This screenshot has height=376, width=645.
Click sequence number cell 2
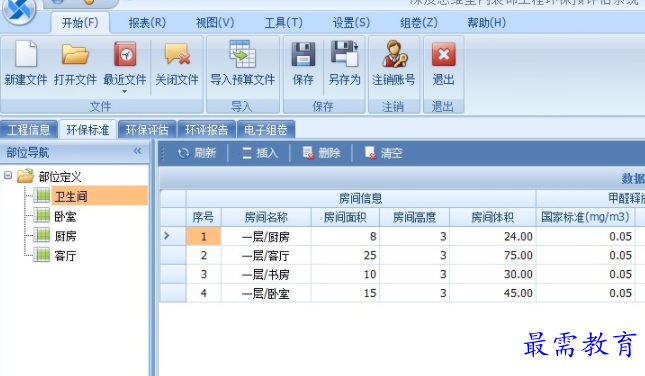tap(204, 255)
